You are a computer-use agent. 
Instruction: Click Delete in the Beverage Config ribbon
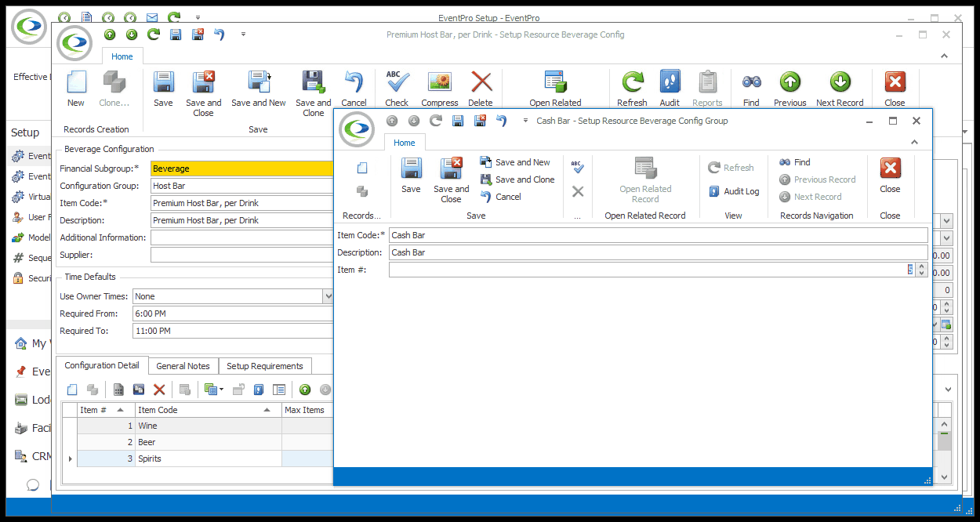click(x=481, y=89)
